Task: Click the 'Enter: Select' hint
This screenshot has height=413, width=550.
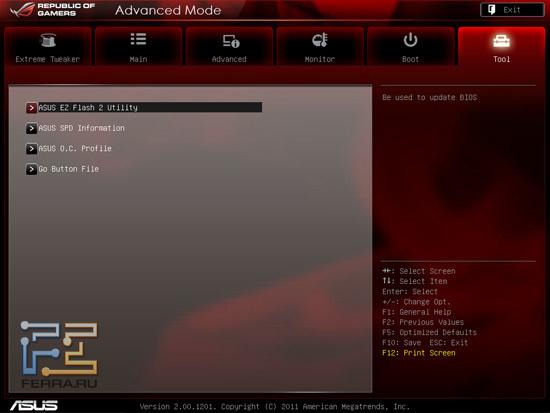Action: pyautogui.click(x=410, y=291)
